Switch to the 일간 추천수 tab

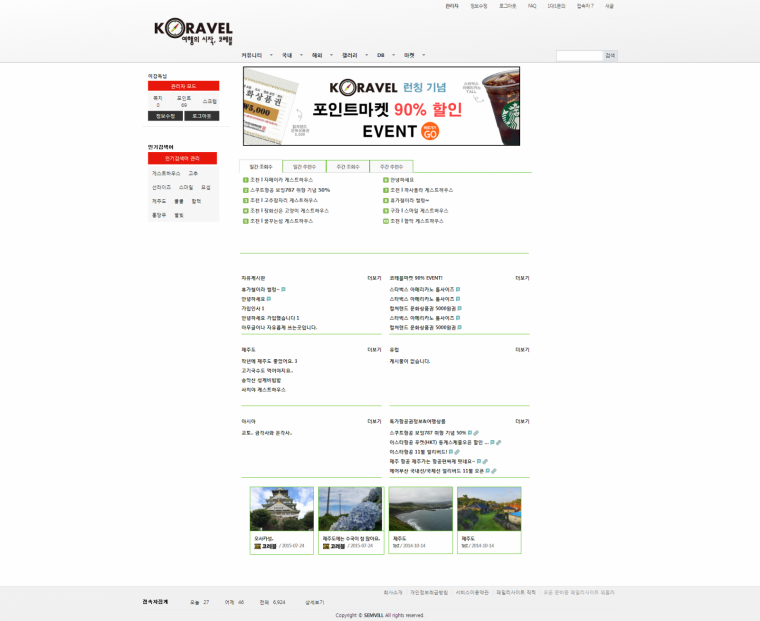pyautogui.click(x=304, y=166)
